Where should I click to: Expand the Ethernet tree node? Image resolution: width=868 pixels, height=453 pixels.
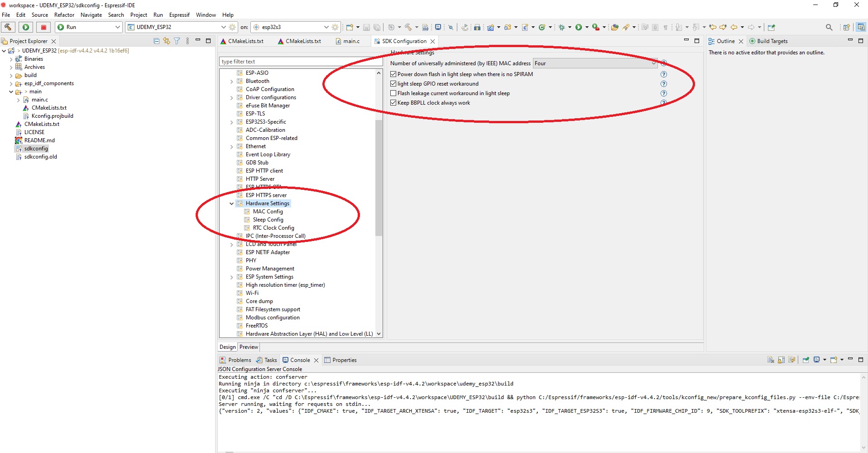(x=231, y=147)
